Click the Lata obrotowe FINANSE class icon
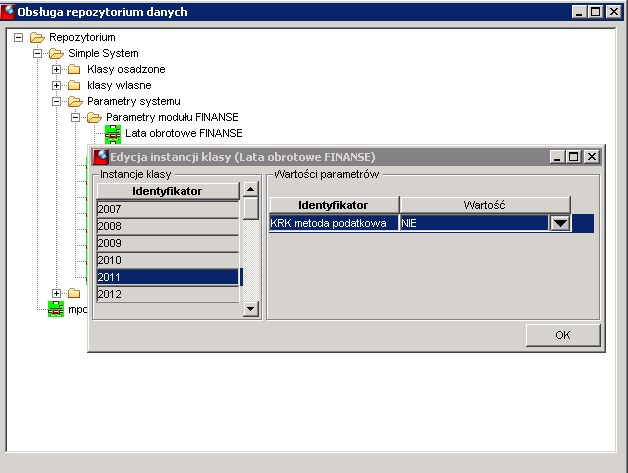The image size is (628, 473). tap(113, 134)
